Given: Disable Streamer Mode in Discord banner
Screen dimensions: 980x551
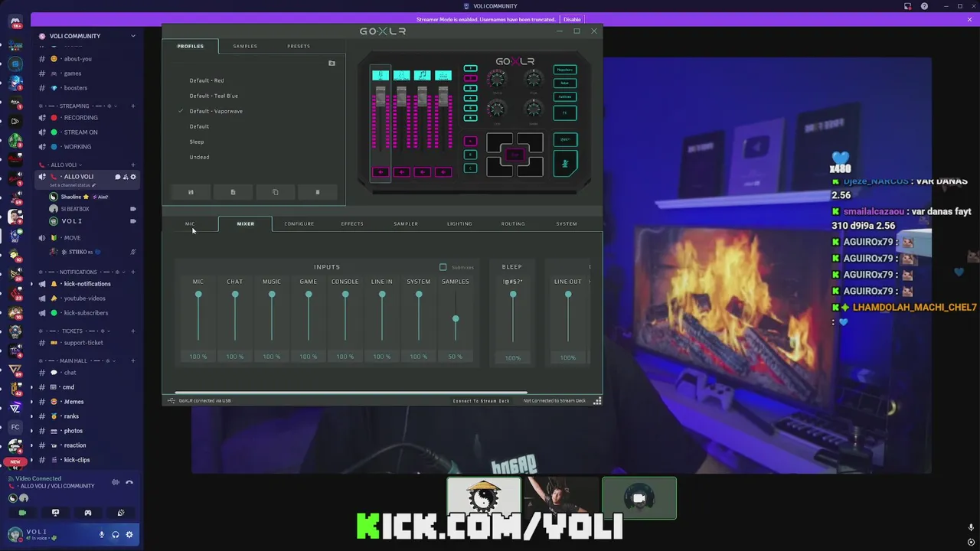Looking at the screenshot, I should [572, 19].
